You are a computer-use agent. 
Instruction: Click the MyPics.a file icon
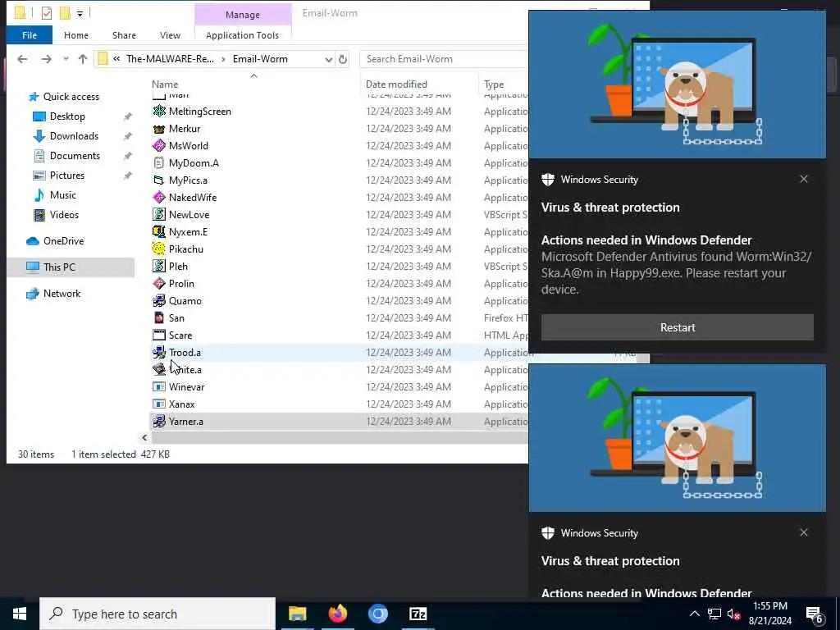click(159, 180)
